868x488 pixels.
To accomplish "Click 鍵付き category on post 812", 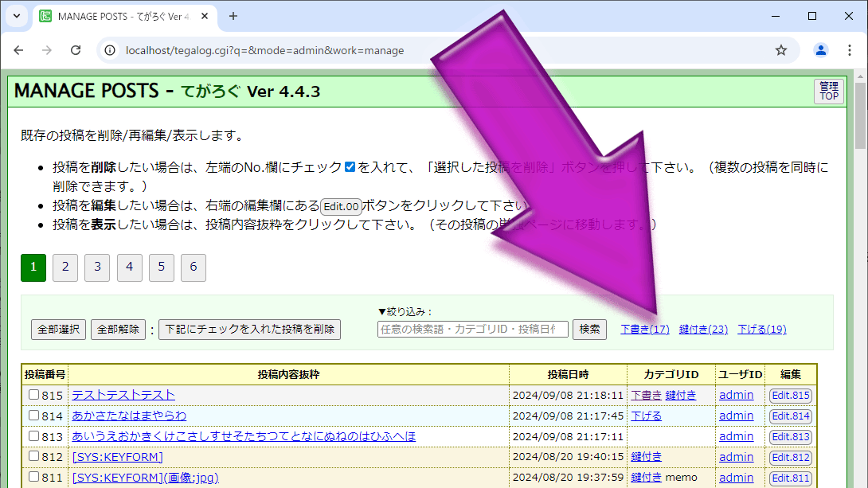I will click(x=646, y=456).
